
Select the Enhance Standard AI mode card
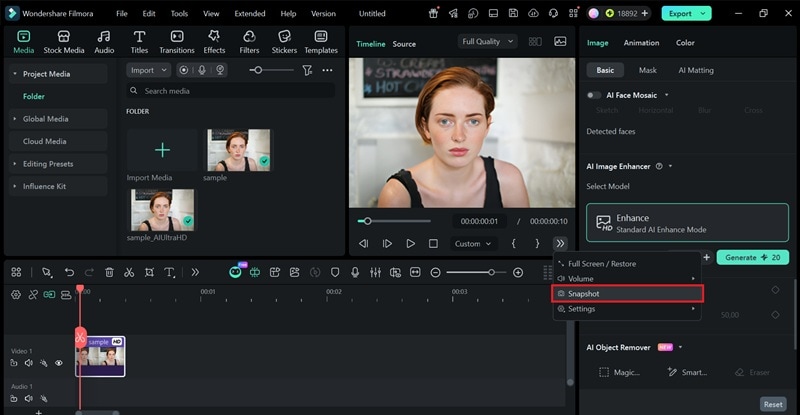[687, 223]
